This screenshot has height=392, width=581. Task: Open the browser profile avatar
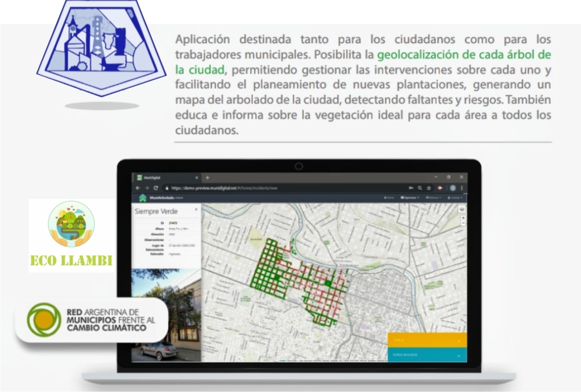[453, 188]
